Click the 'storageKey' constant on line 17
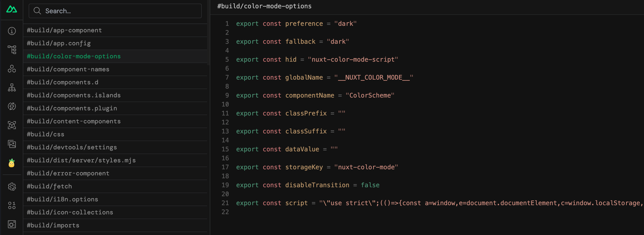This screenshot has height=235, width=644. click(304, 167)
